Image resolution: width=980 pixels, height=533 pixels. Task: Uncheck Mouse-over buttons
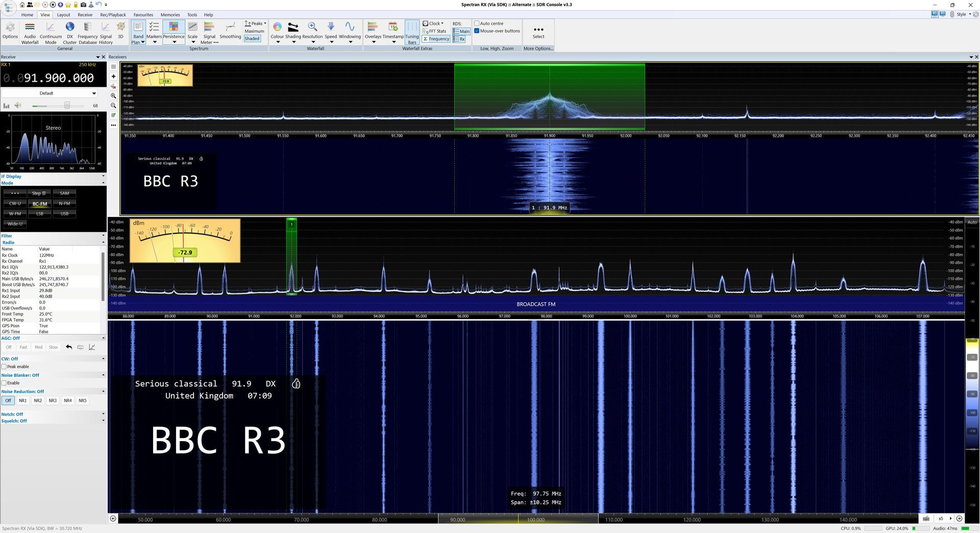[477, 31]
